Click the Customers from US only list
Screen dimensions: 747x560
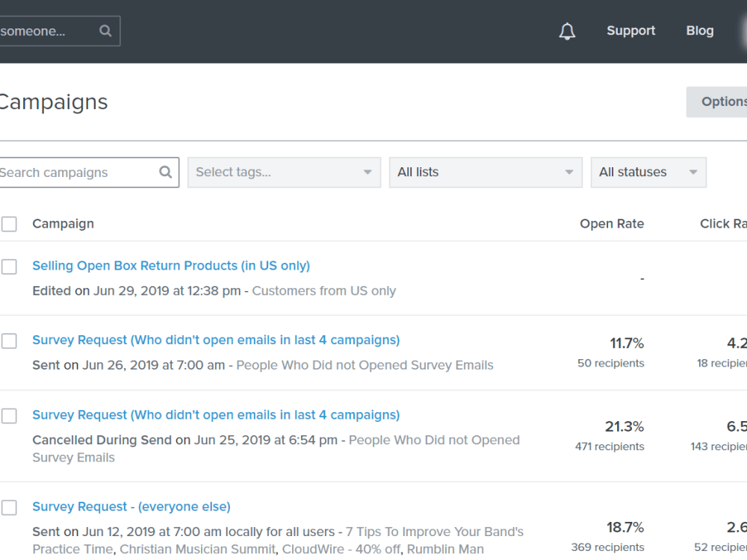point(324,291)
